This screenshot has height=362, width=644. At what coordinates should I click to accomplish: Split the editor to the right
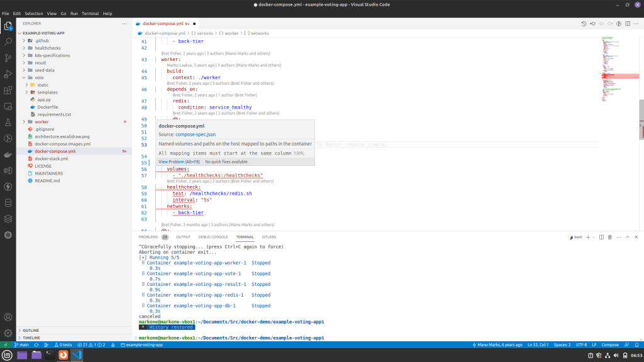tap(626, 24)
